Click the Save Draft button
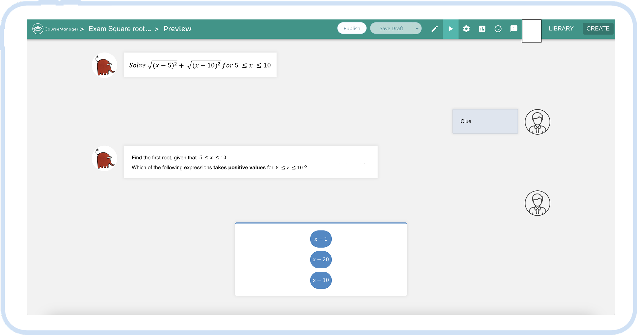The width and height of the screenshot is (644, 335). point(391,28)
